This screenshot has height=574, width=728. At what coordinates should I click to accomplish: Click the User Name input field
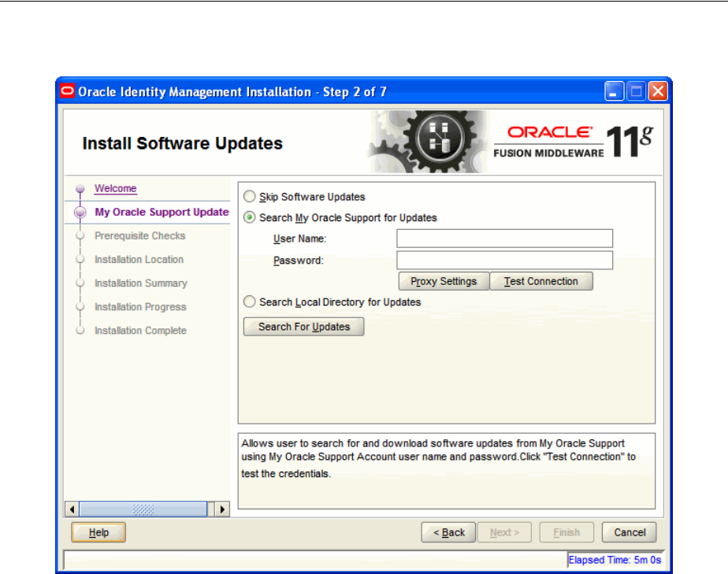point(505,239)
